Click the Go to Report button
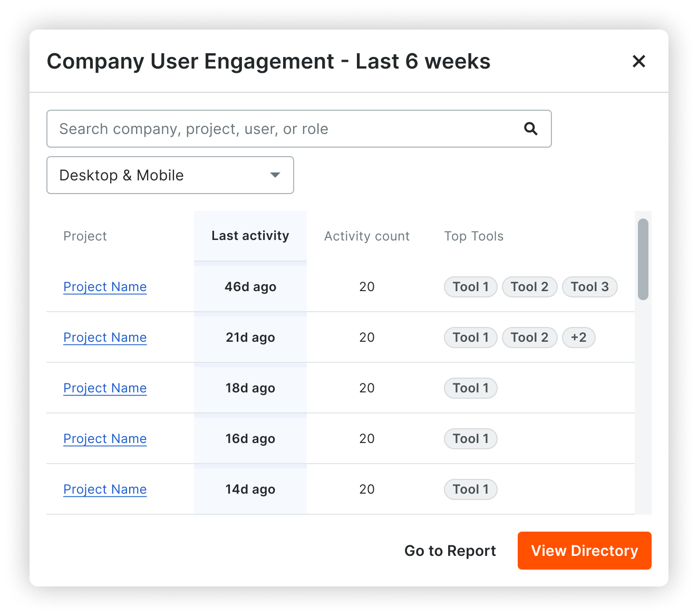Viewport: 698px width, 616px height. click(450, 551)
